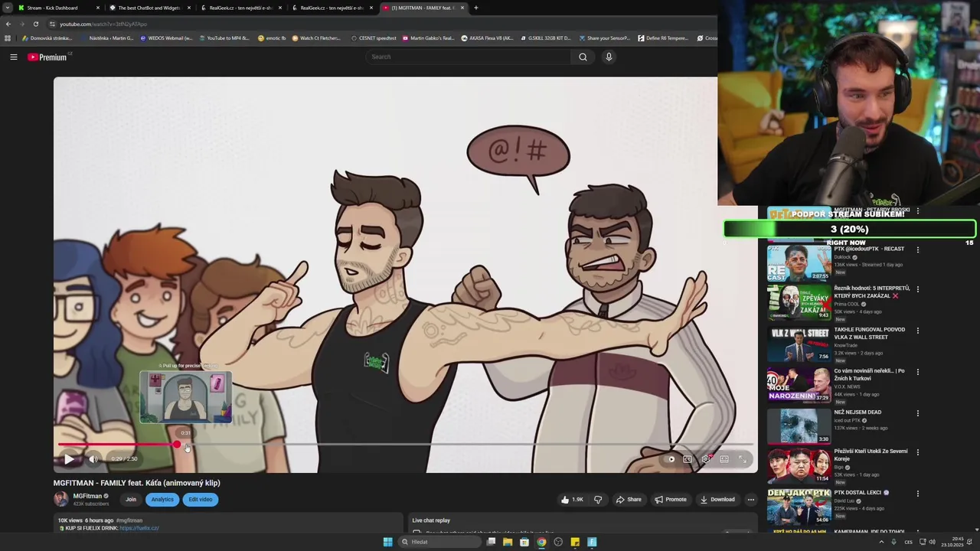Open CESNET speedtest bookmark
Viewport: 980px width, 551px height.
pyautogui.click(x=374, y=38)
